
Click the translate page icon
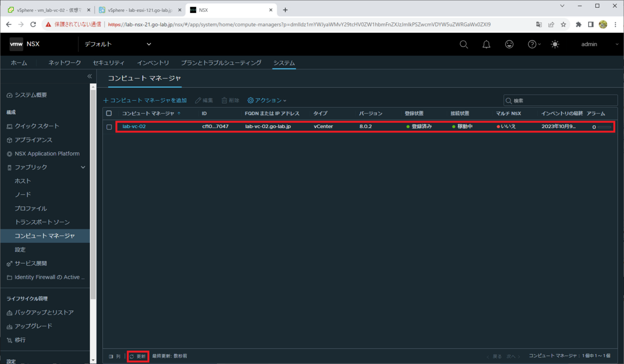pos(539,24)
